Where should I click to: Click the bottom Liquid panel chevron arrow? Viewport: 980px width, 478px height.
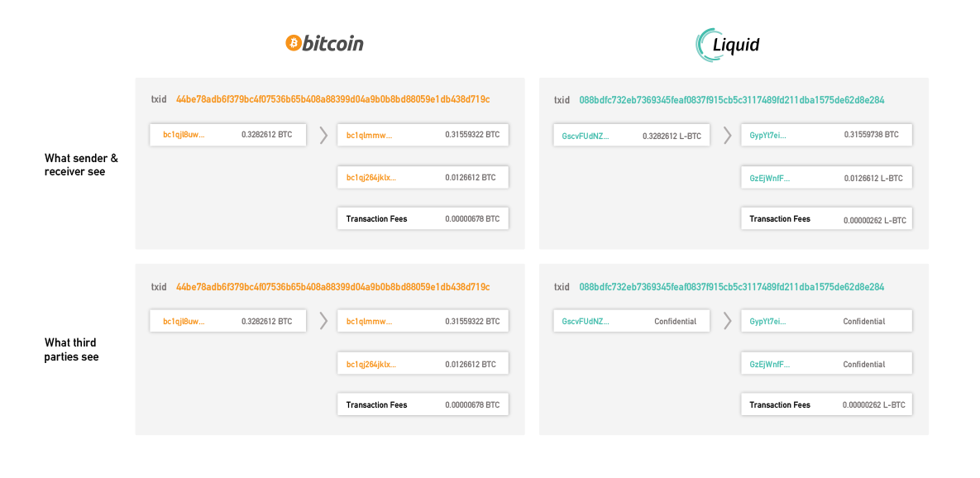pos(727,321)
